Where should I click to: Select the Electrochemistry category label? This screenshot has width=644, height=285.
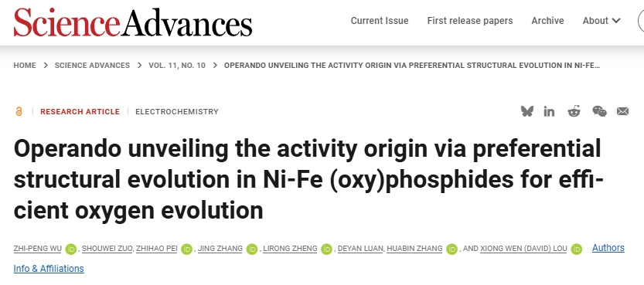[x=177, y=111]
